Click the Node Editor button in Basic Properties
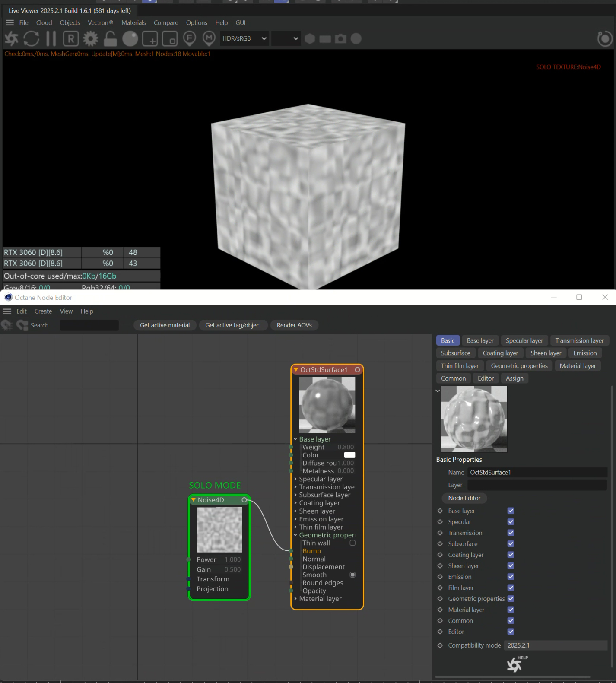Screen dimensions: 616x683 click(464, 498)
